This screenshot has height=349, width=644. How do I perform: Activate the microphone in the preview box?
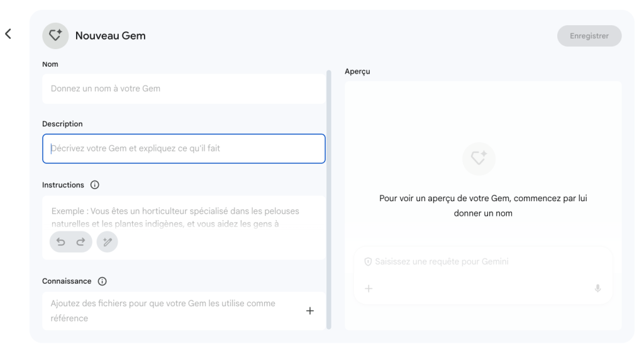coord(597,288)
